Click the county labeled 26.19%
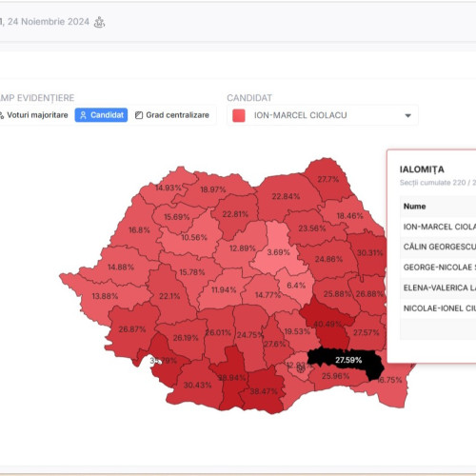This screenshot has width=476, height=476. [186, 338]
